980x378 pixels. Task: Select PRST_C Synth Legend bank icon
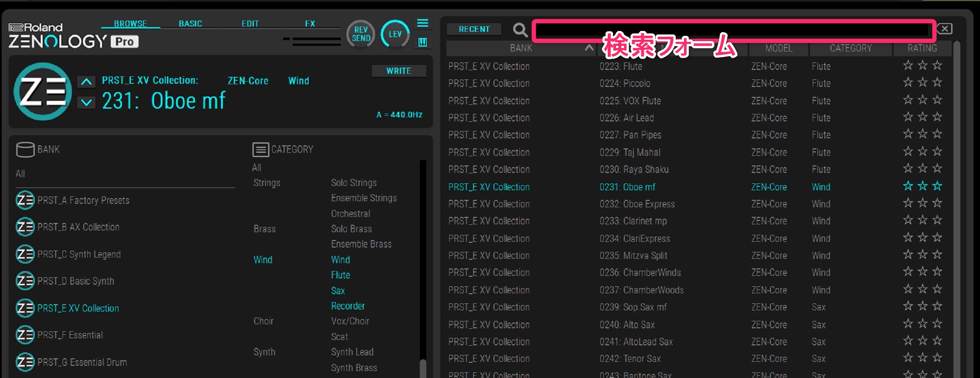pos(25,254)
